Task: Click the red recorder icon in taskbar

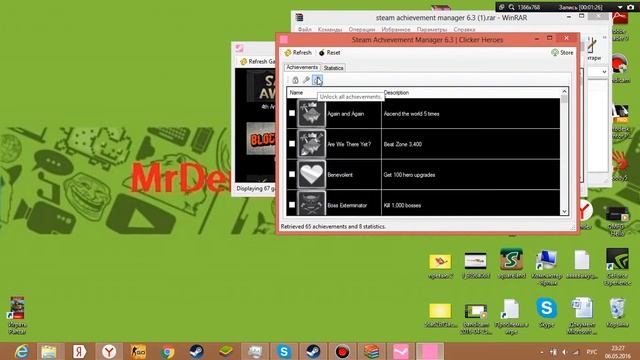Action: (342, 351)
